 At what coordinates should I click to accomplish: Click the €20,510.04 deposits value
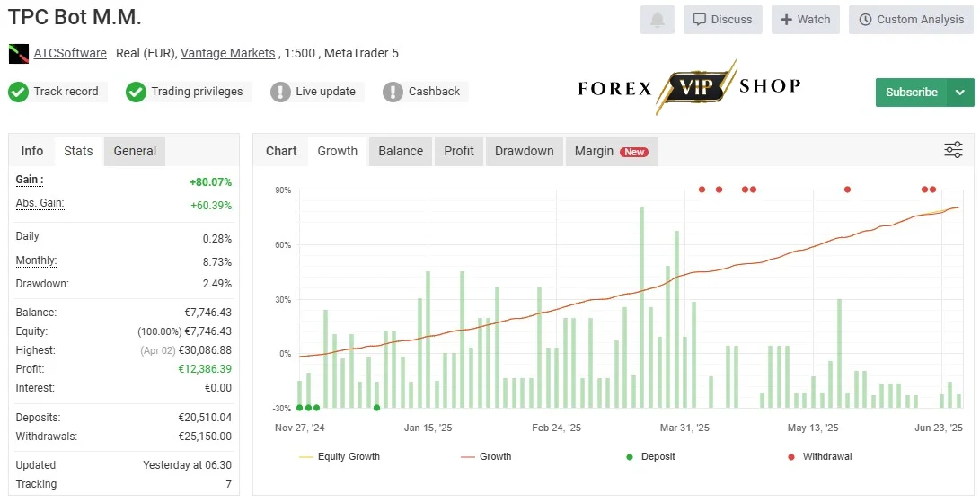click(x=205, y=418)
